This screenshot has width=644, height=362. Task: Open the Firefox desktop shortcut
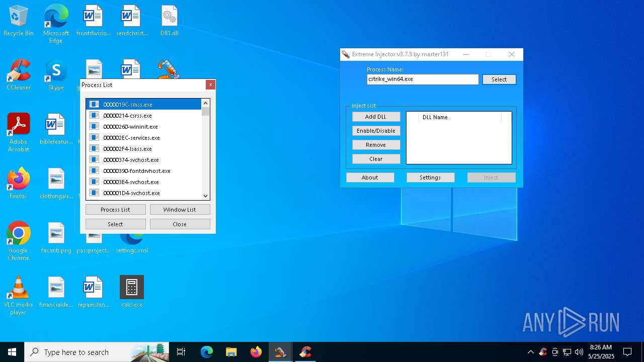(x=19, y=184)
